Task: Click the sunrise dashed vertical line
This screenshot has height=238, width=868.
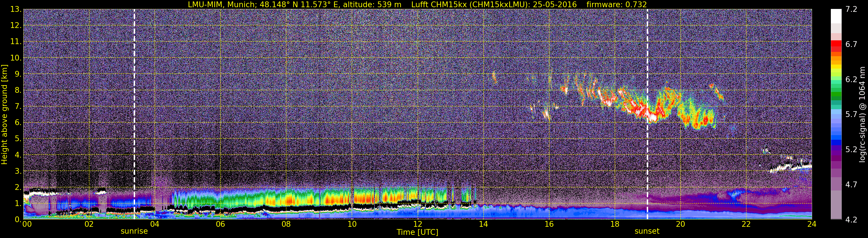Action: [135, 114]
